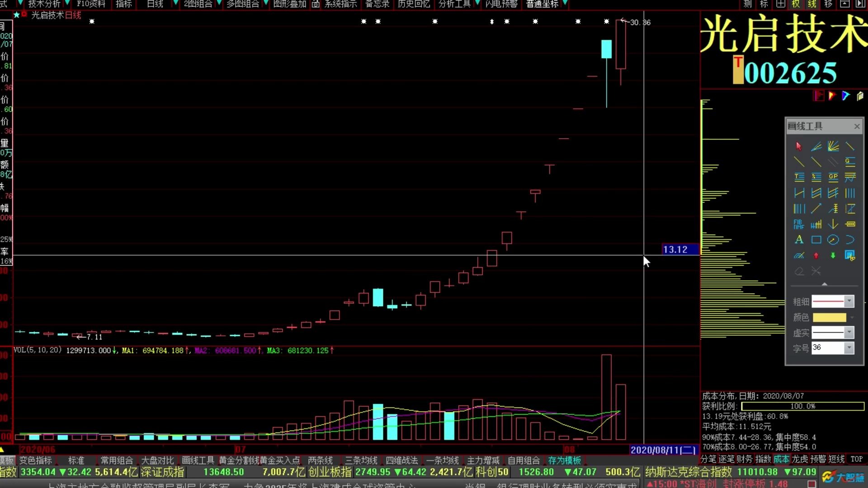Open the 粗细 line thickness dropdown
The height and width of the screenshot is (488, 868).
point(849,301)
